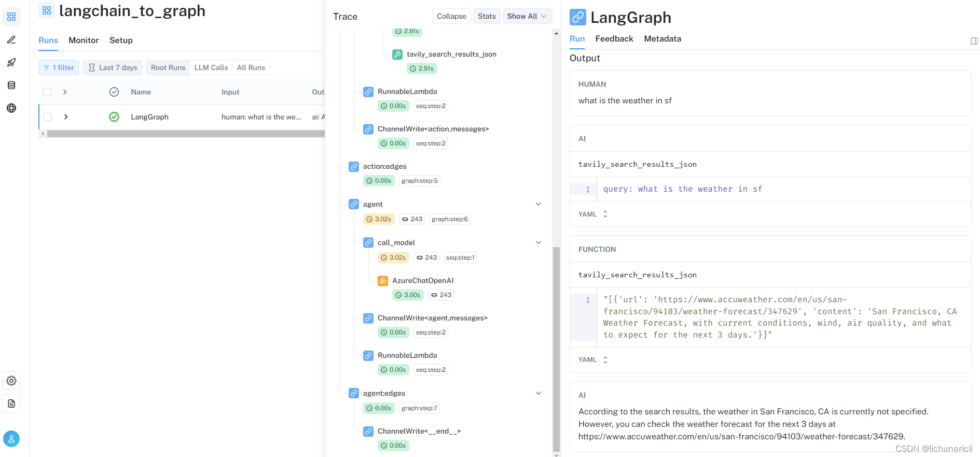Click the chain icon of ChannelWrite<__end__> node
Image resolution: width=980 pixels, height=457 pixels.
(368, 431)
